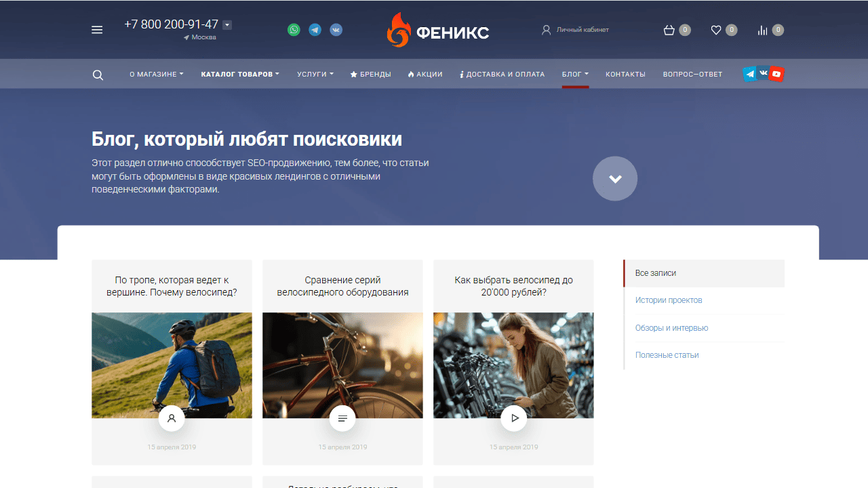Open the comparison bar-chart icon

763,30
